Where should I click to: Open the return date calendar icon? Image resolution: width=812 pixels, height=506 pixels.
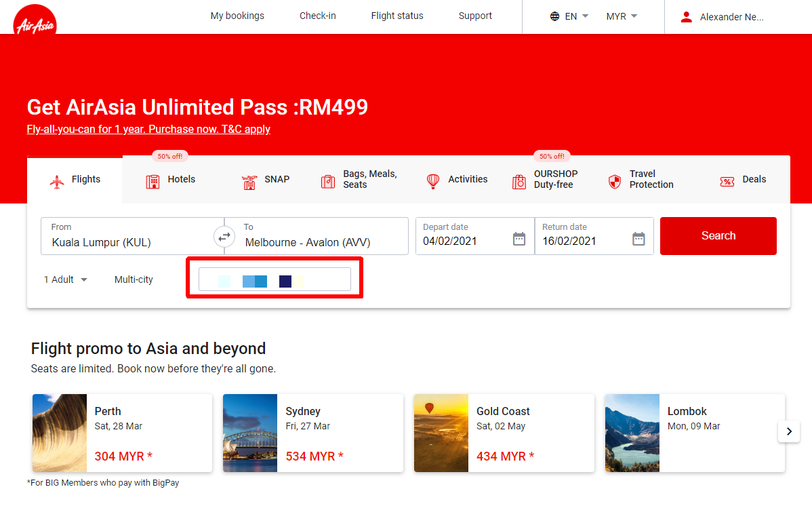coord(638,239)
